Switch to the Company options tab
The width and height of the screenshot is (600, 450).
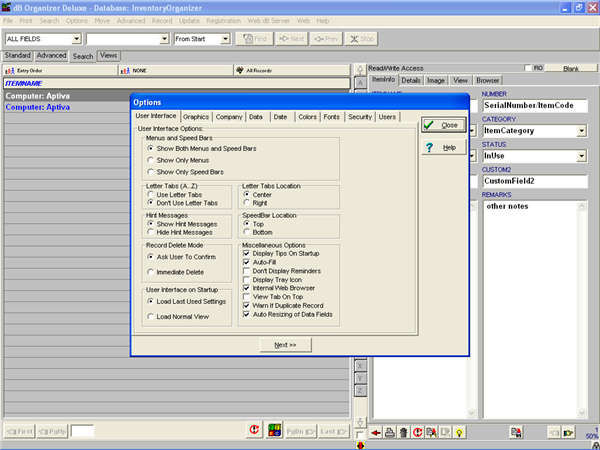coord(229,117)
